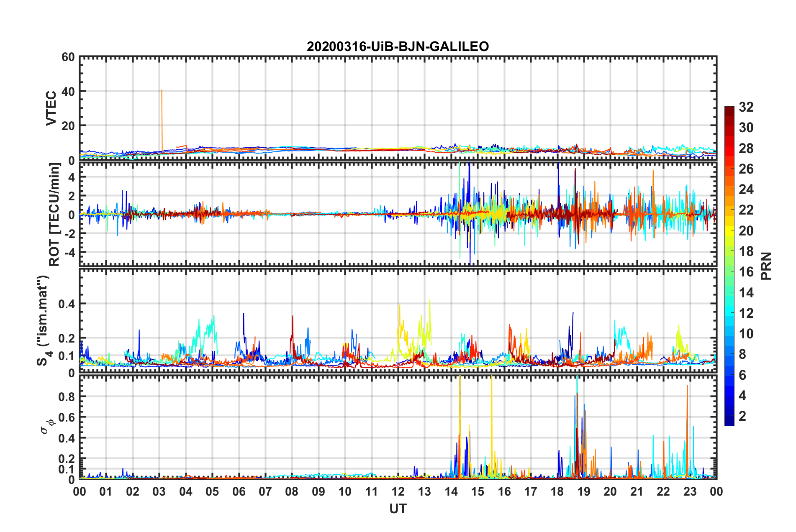Click the sigma-phi y-axis label
This screenshot has height=532, width=796.
(x=47, y=427)
